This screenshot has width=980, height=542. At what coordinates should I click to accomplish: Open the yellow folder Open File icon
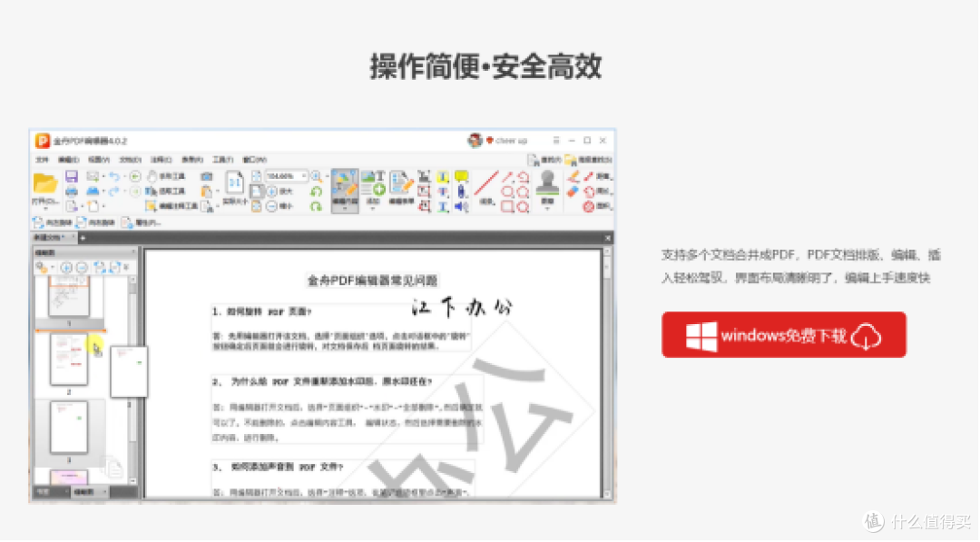click(x=45, y=183)
